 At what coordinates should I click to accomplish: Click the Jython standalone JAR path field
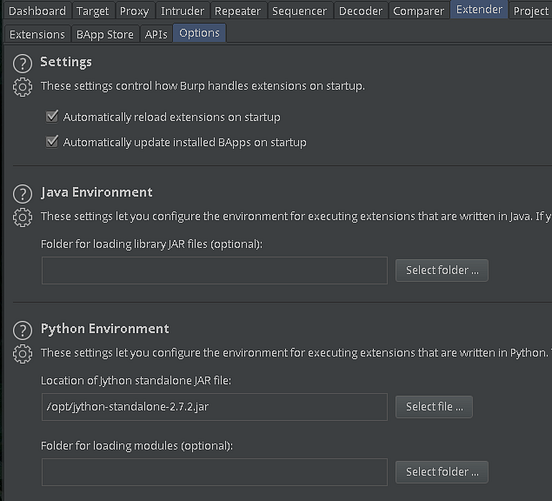pos(214,407)
